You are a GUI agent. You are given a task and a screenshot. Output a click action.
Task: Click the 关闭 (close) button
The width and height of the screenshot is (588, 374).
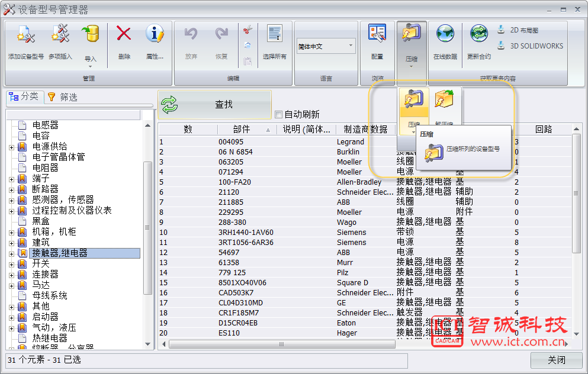pos(556,360)
